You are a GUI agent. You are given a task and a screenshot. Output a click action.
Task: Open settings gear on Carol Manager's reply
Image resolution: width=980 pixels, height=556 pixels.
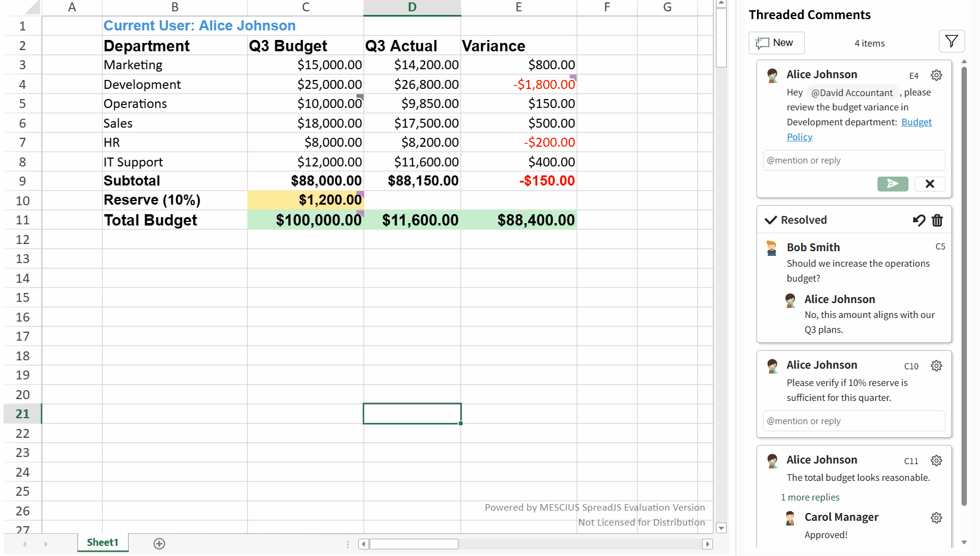coord(936,518)
